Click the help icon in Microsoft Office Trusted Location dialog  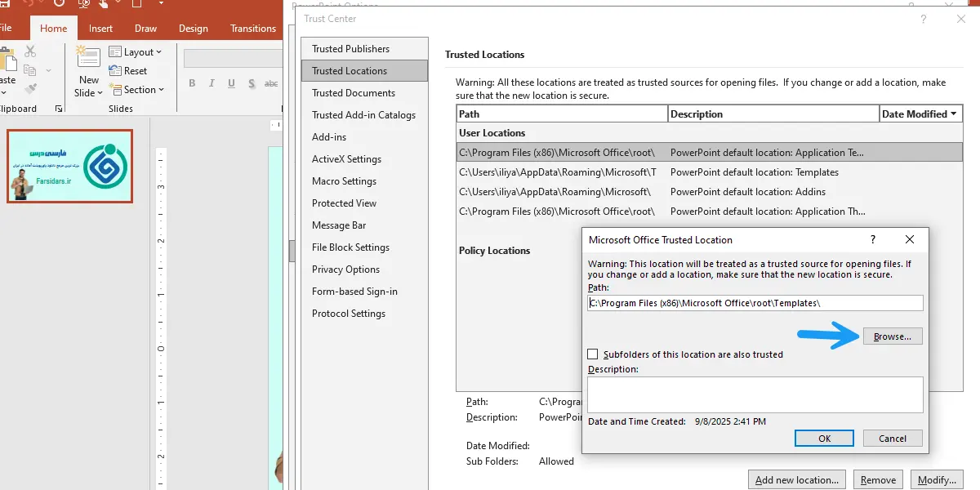[873, 239]
